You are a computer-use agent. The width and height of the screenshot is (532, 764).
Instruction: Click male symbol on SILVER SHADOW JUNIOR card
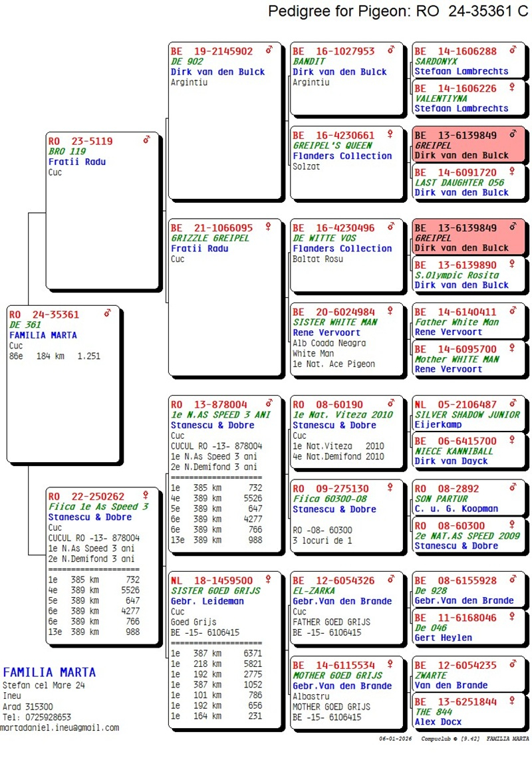[x=513, y=403]
